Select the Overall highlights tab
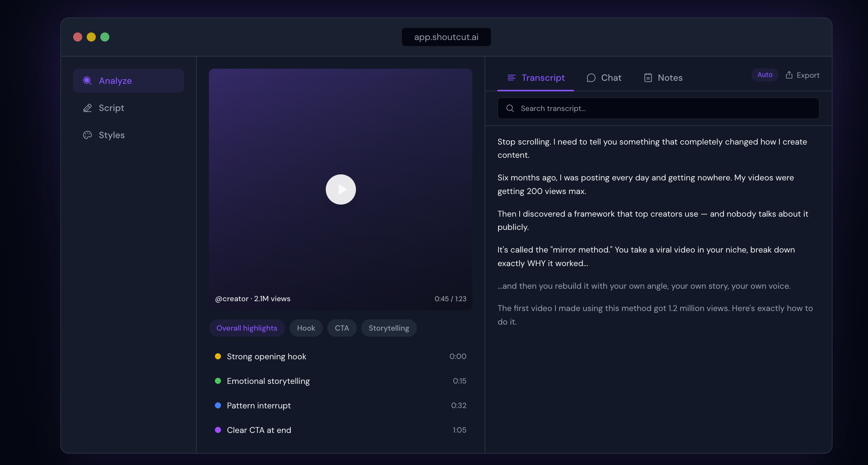The width and height of the screenshot is (868, 465). pyautogui.click(x=247, y=328)
